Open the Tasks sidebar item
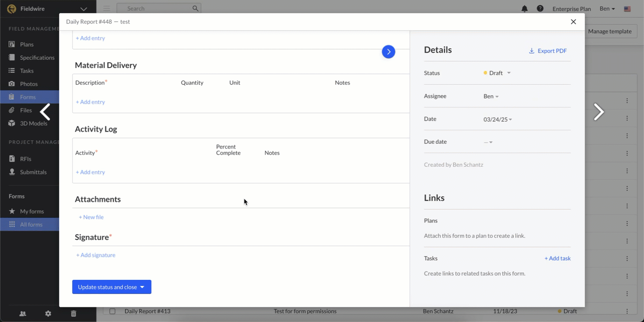The image size is (644, 322). point(26,71)
